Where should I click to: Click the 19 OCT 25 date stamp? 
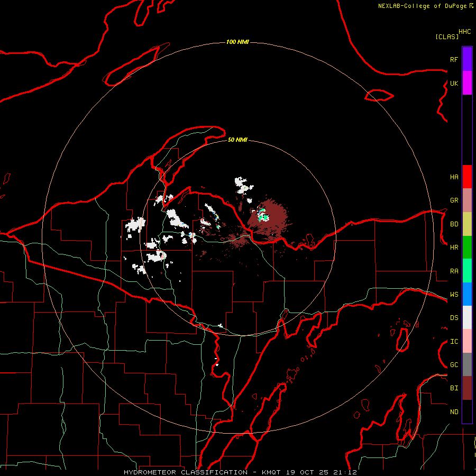[x=307, y=472]
